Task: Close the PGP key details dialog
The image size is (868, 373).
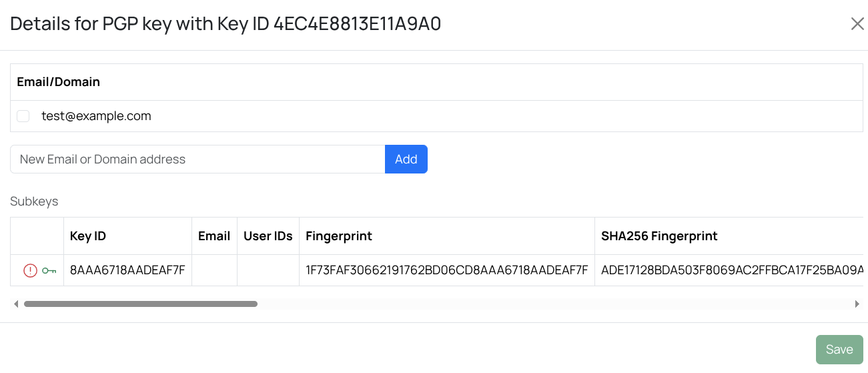Action: (x=857, y=24)
